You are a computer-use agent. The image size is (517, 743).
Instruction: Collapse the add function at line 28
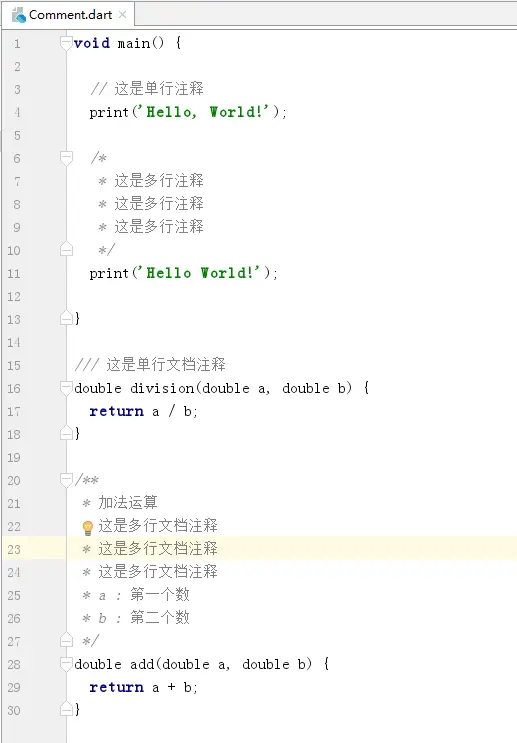pyautogui.click(x=66, y=664)
